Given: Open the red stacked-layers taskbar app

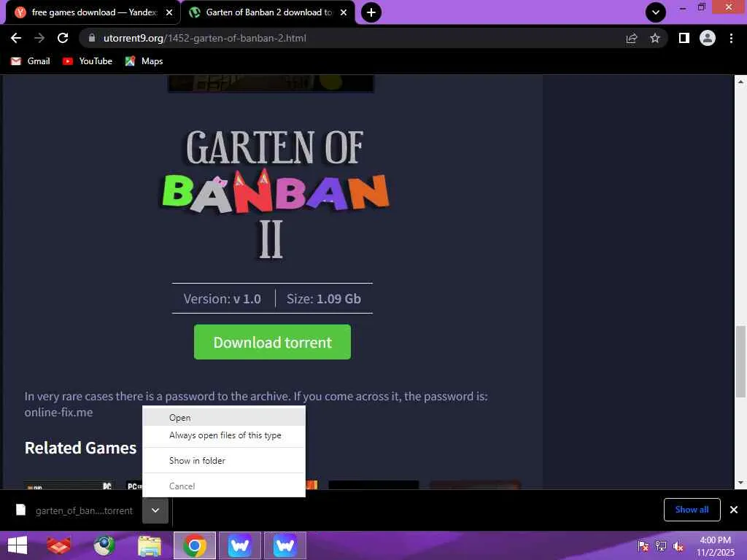Looking at the screenshot, I should [58, 545].
